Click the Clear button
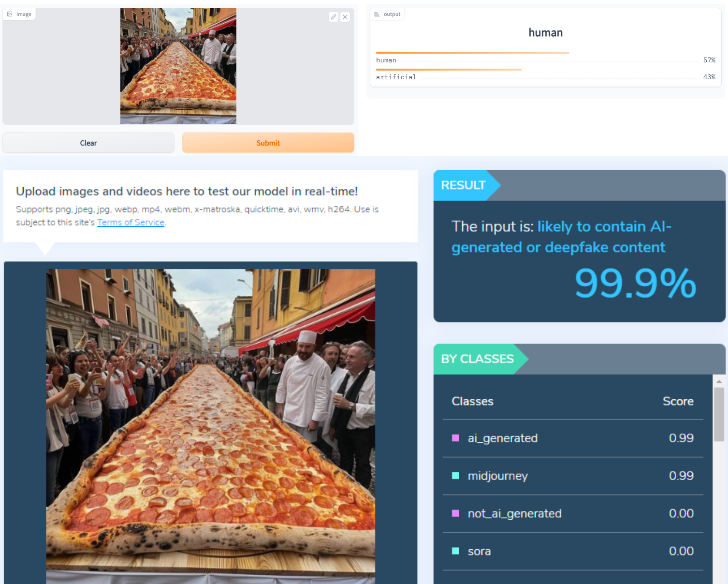This screenshot has width=728, height=584. (88, 143)
